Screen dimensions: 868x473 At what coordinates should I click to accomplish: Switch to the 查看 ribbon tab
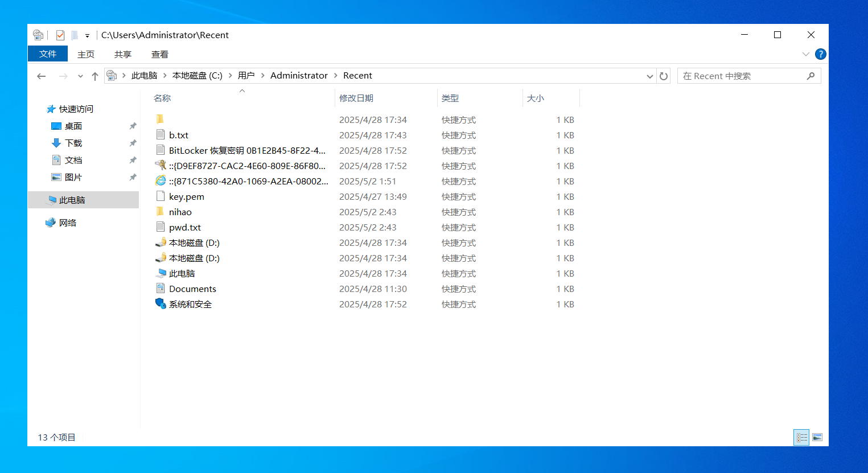[x=159, y=55]
